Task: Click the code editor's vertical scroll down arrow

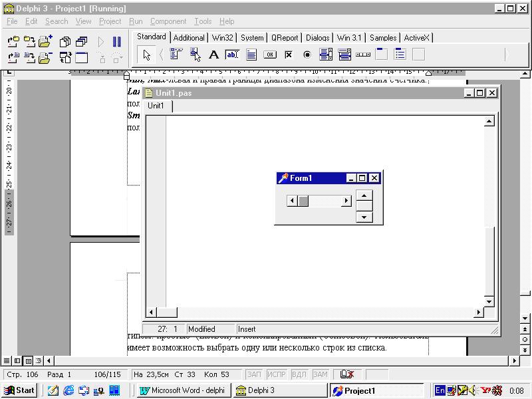Action: click(x=489, y=301)
